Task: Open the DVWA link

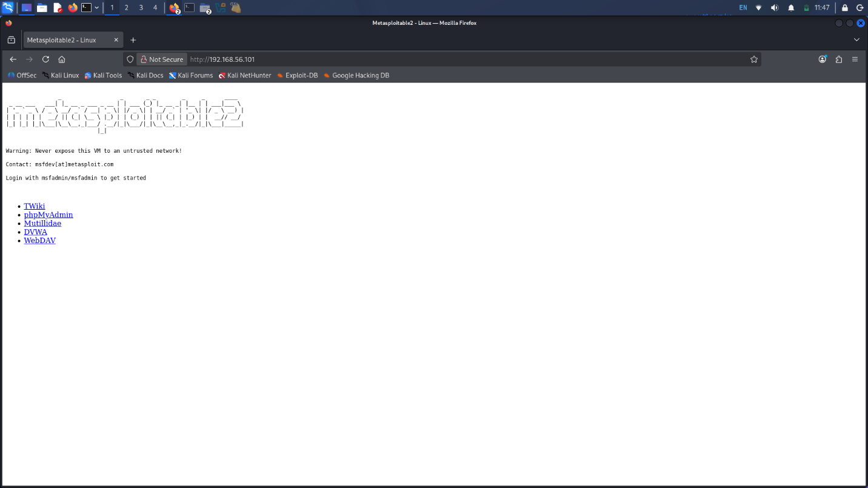Action: pyautogui.click(x=35, y=232)
